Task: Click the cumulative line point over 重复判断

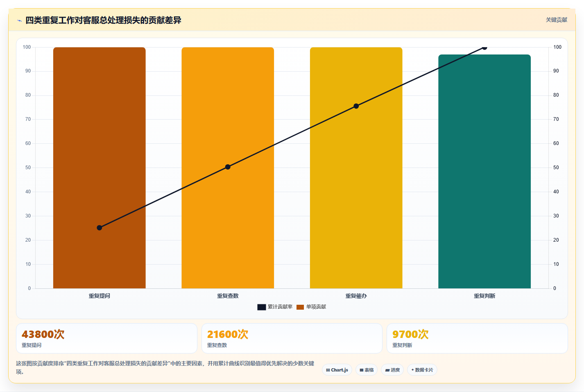Action: pos(484,47)
